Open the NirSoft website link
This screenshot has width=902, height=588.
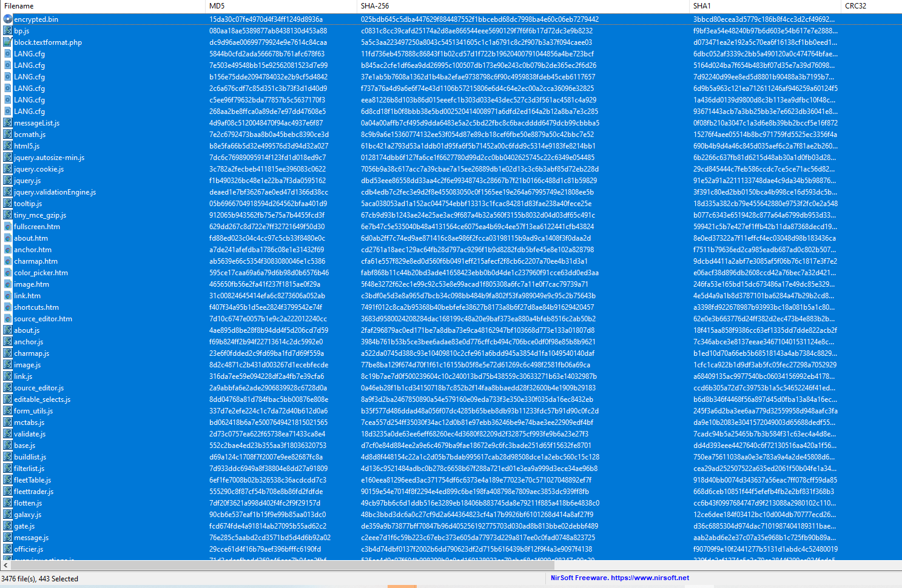coord(619,578)
